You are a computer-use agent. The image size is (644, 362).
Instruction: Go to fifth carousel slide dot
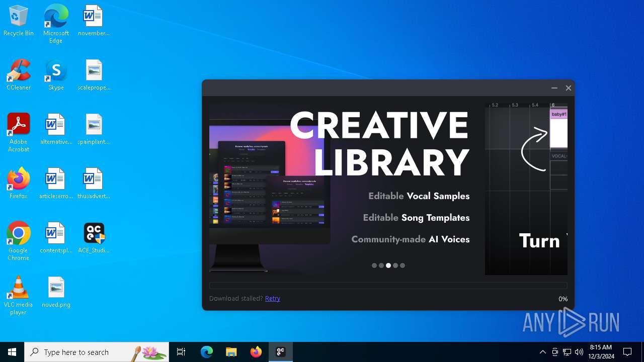(403, 265)
